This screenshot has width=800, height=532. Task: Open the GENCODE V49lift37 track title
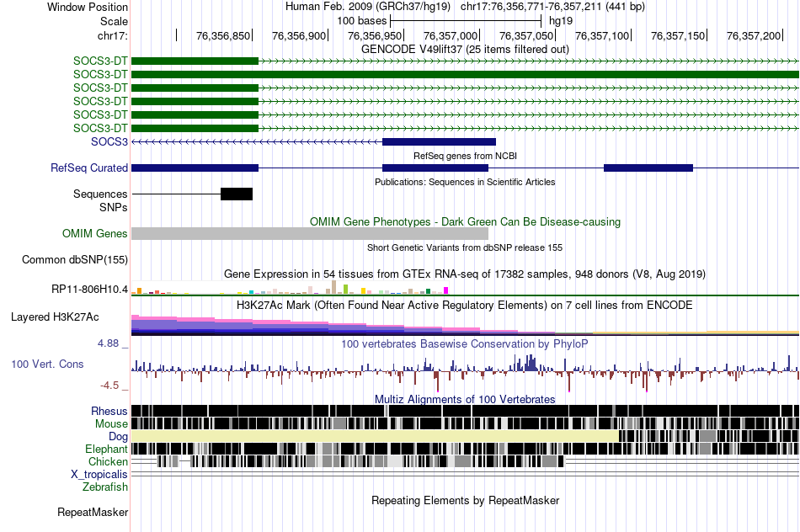[x=465, y=49]
